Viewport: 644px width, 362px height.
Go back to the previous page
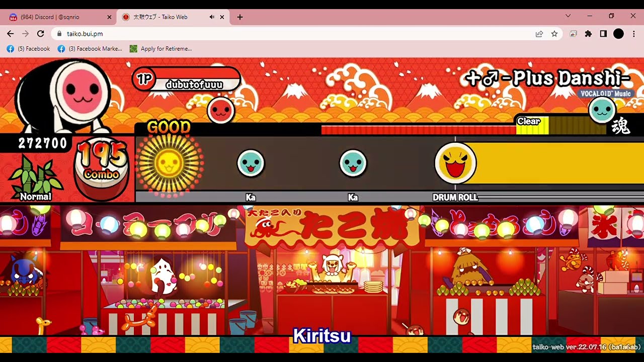pyautogui.click(x=11, y=34)
